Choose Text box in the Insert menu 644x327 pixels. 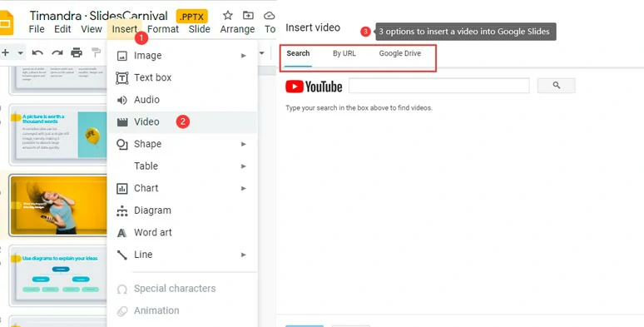(182, 77)
